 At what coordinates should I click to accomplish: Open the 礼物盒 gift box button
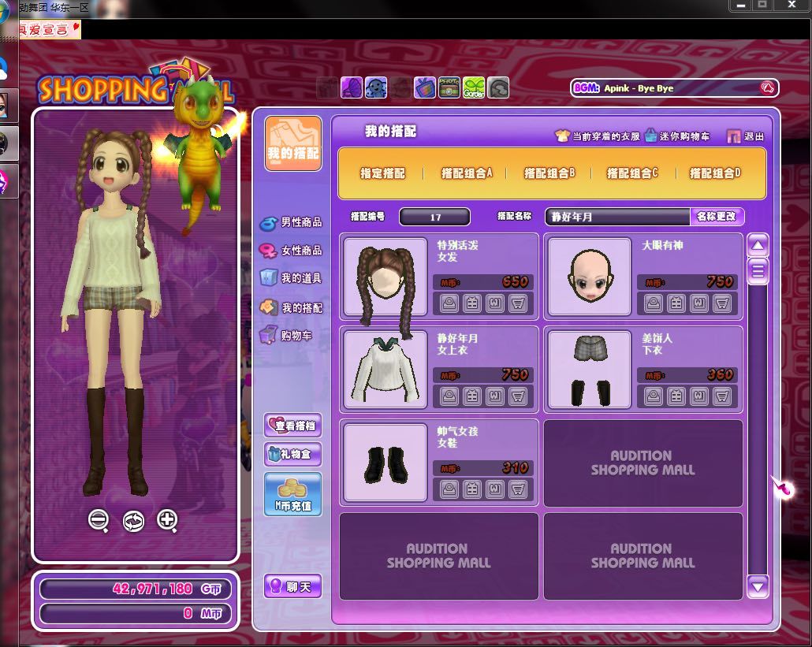pyautogui.click(x=293, y=454)
